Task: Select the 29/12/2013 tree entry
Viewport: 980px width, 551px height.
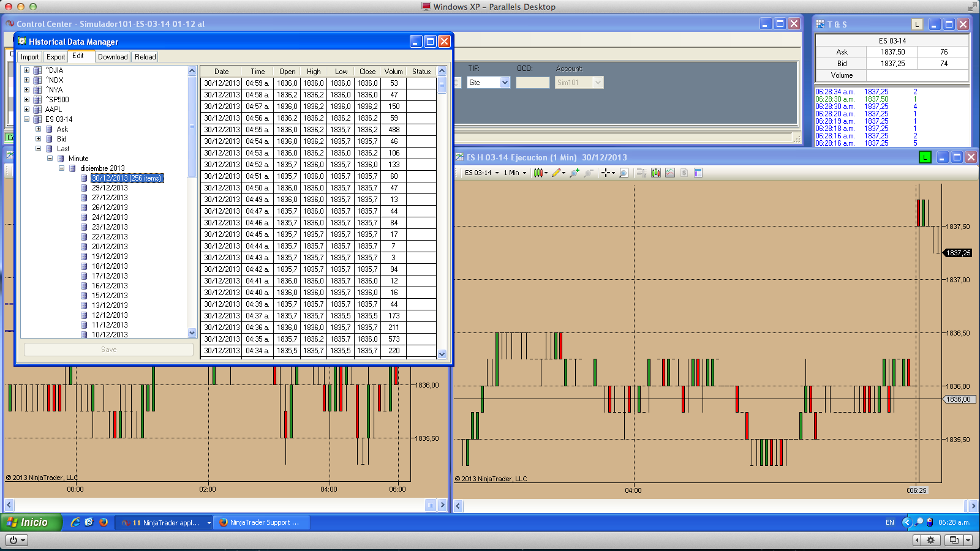Action: 110,188
